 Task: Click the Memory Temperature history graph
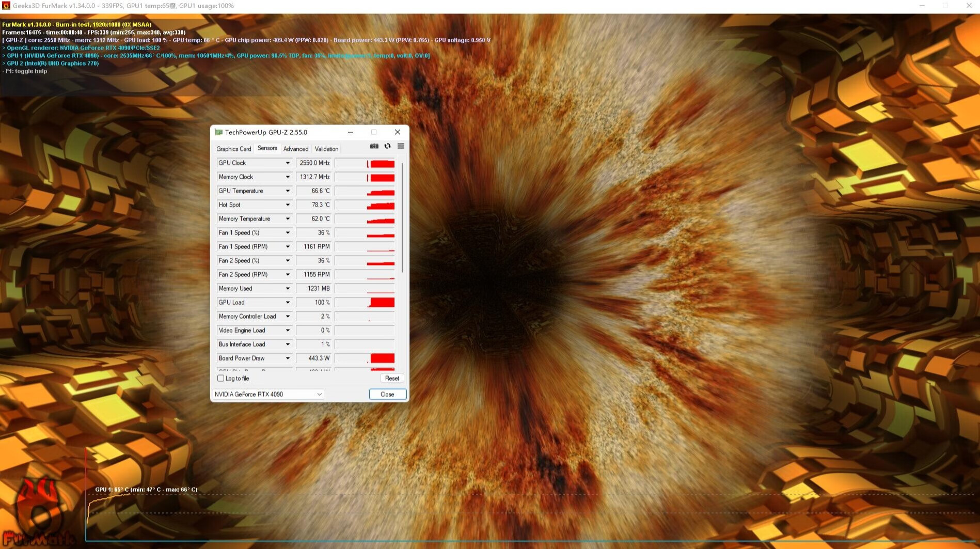[x=365, y=219]
